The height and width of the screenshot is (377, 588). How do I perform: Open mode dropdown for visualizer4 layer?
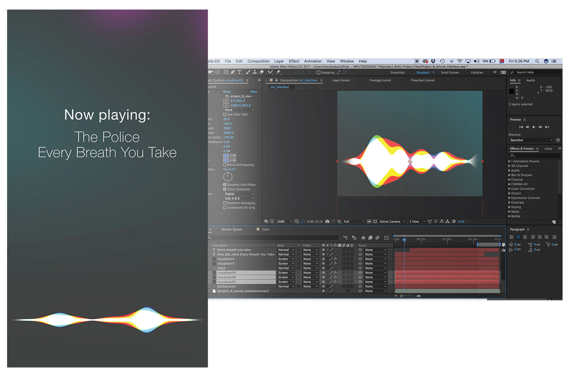coord(286,259)
